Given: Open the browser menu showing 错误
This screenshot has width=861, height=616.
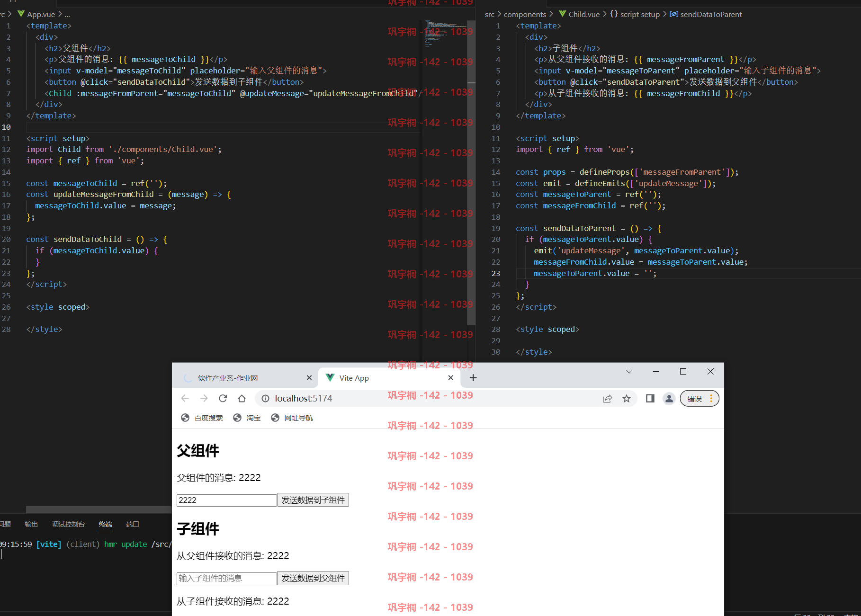Looking at the screenshot, I should click(x=700, y=399).
